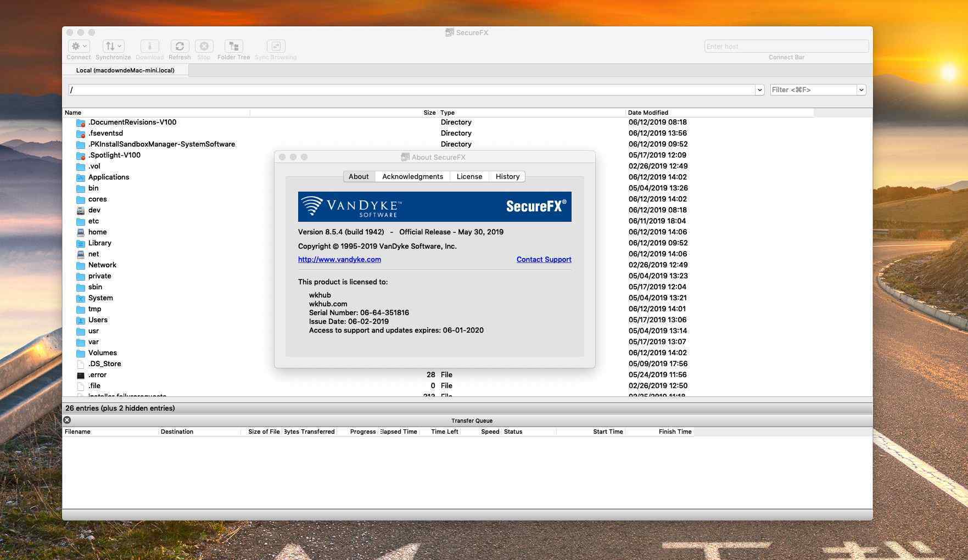
Task: Refresh the file listing
Action: (x=180, y=46)
